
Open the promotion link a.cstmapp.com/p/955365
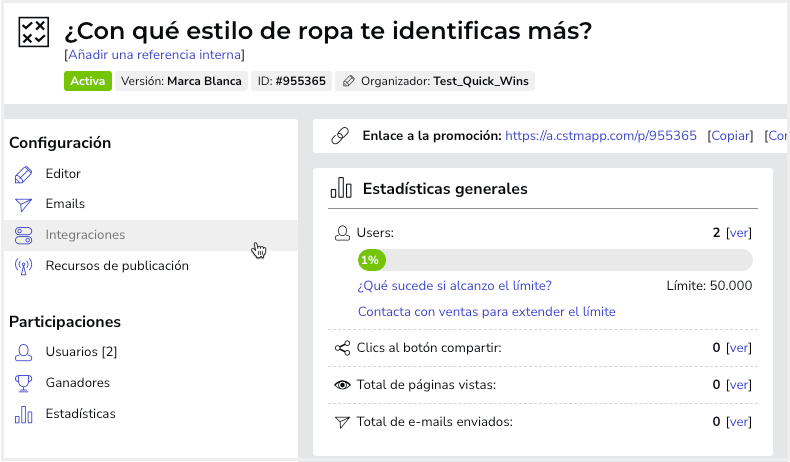tap(601, 136)
